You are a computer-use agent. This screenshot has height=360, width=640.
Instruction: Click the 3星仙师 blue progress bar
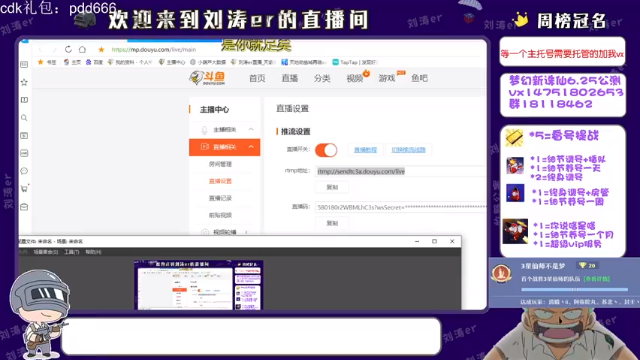[574, 289]
